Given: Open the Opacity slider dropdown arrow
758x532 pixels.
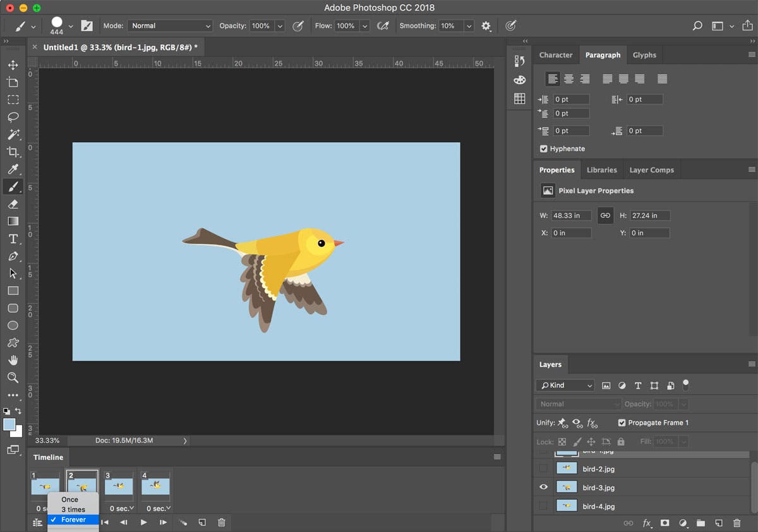Looking at the screenshot, I should [280, 26].
